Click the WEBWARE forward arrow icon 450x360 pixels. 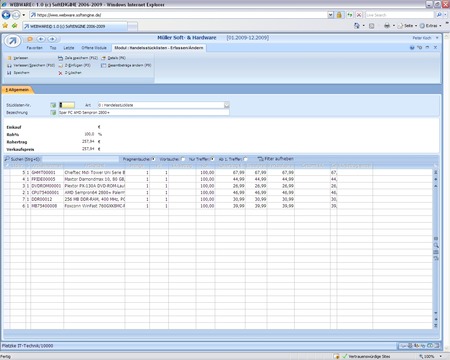(52, 39)
